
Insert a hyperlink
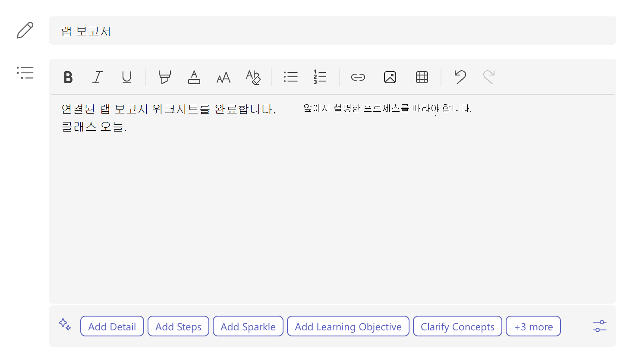[x=358, y=77]
